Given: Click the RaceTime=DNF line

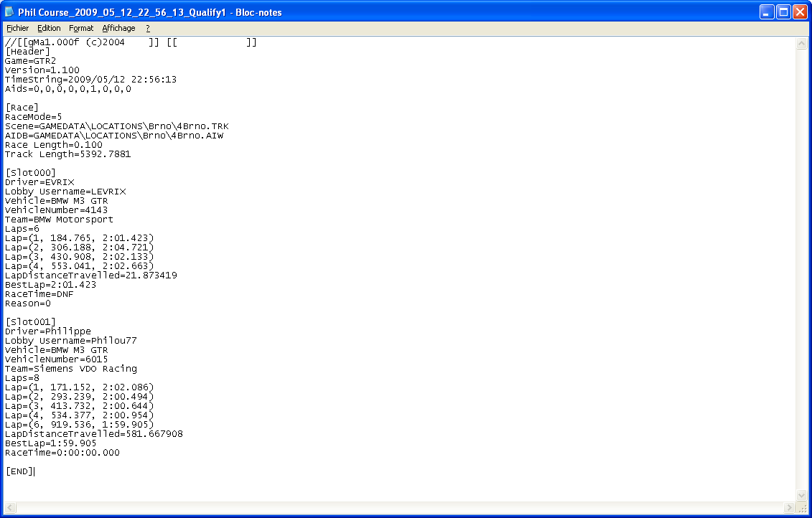Looking at the screenshot, I should pos(39,294).
